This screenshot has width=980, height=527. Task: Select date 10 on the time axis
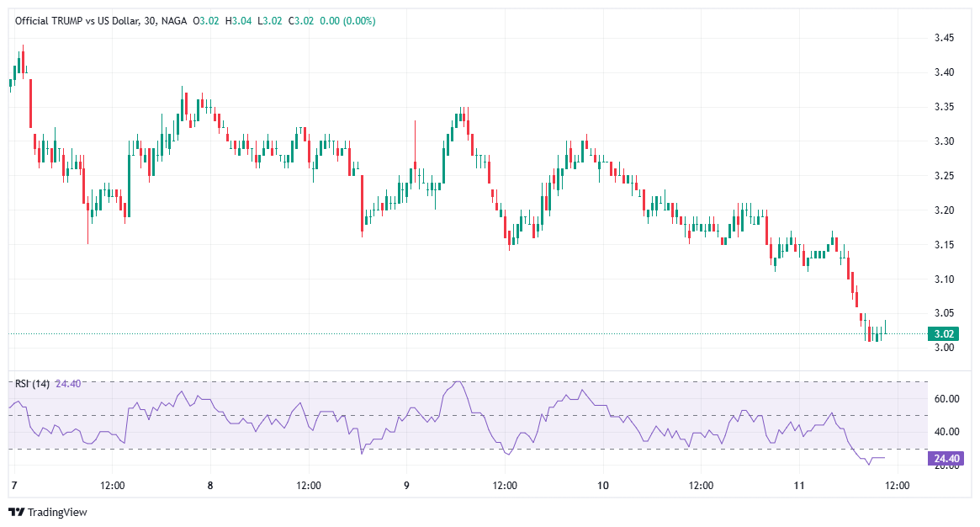click(602, 486)
